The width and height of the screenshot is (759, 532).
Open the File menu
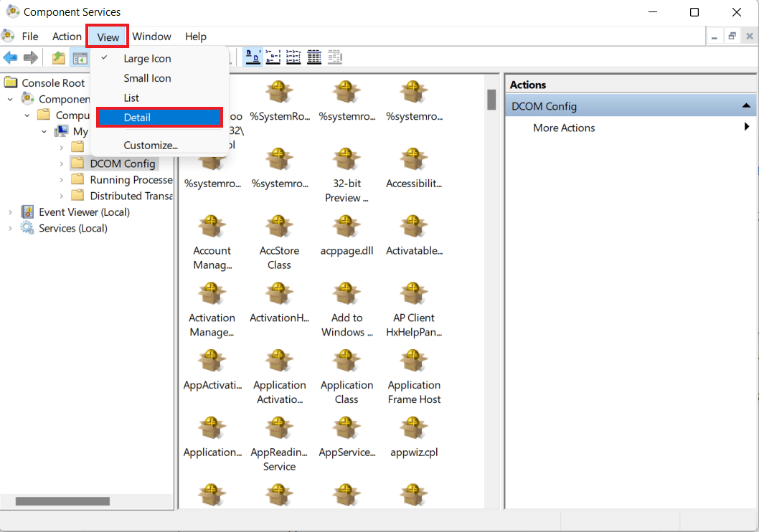(x=30, y=37)
